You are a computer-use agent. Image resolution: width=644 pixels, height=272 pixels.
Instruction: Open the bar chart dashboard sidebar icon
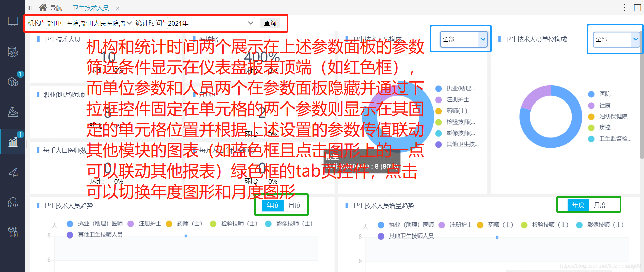click(13, 142)
